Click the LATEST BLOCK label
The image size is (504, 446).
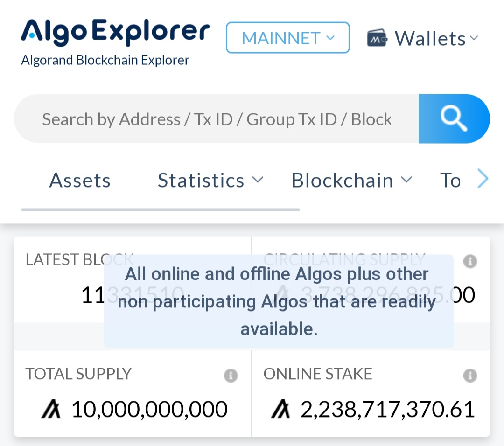pyautogui.click(x=79, y=260)
